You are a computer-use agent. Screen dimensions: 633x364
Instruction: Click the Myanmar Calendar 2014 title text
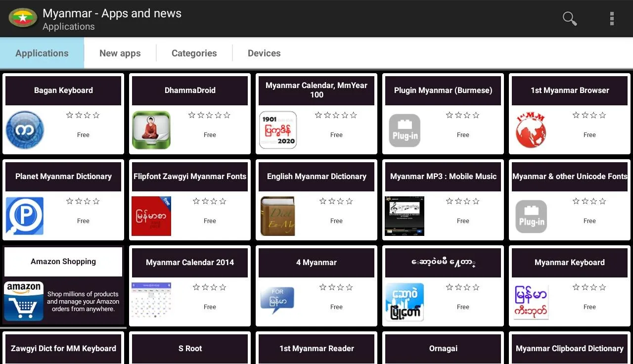(x=190, y=262)
